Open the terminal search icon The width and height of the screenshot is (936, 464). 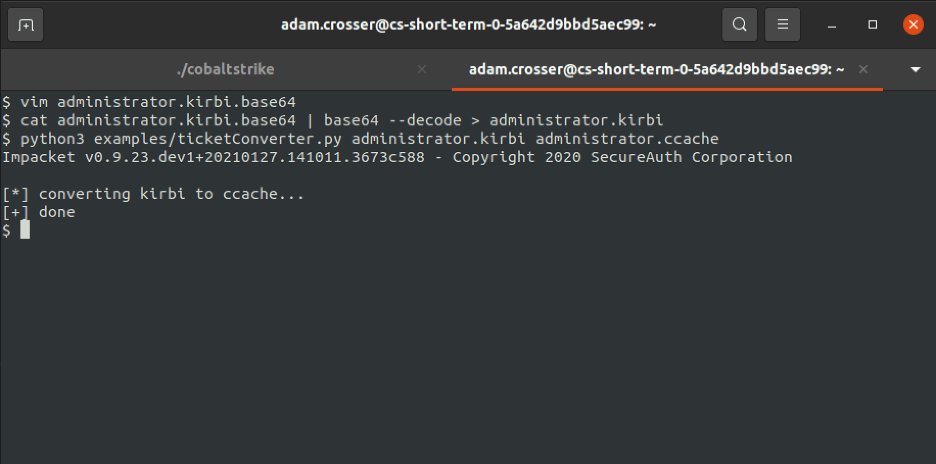pos(740,24)
